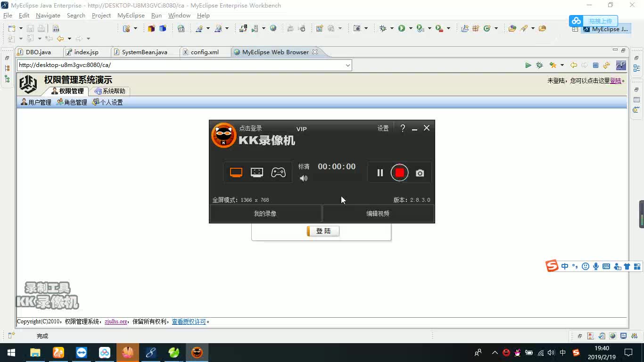The image size is (644, 362).
Task: Open the zjulhs.org footer link
Action: 116,321
